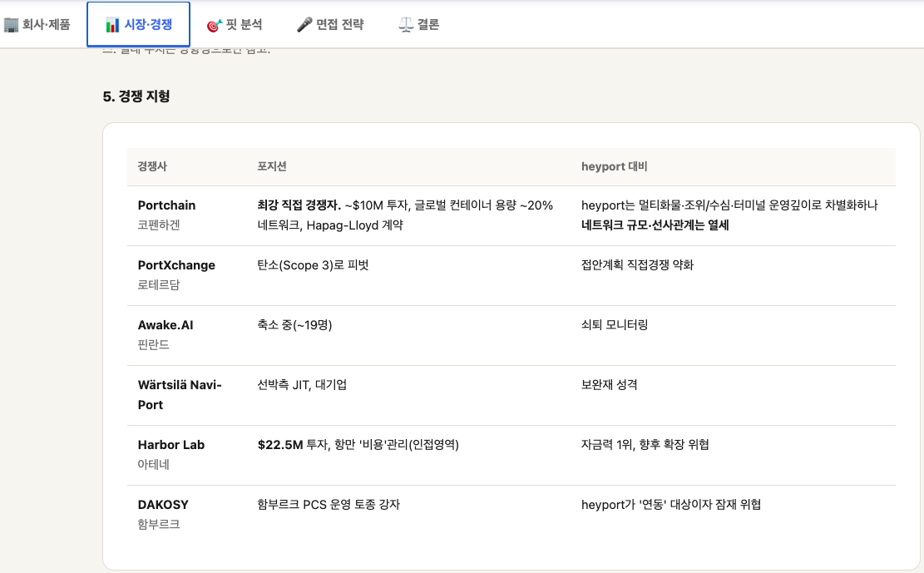Click the 경쟁사 column header
The image size is (924, 573).
(x=152, y=166)
